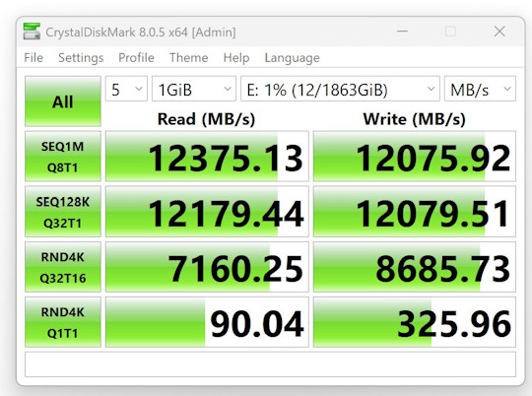Image resolution: width=532 pixels, height=396 pixels.
Task: Click the SEQ1M read result 12375.13
Action: click(207, 157)
